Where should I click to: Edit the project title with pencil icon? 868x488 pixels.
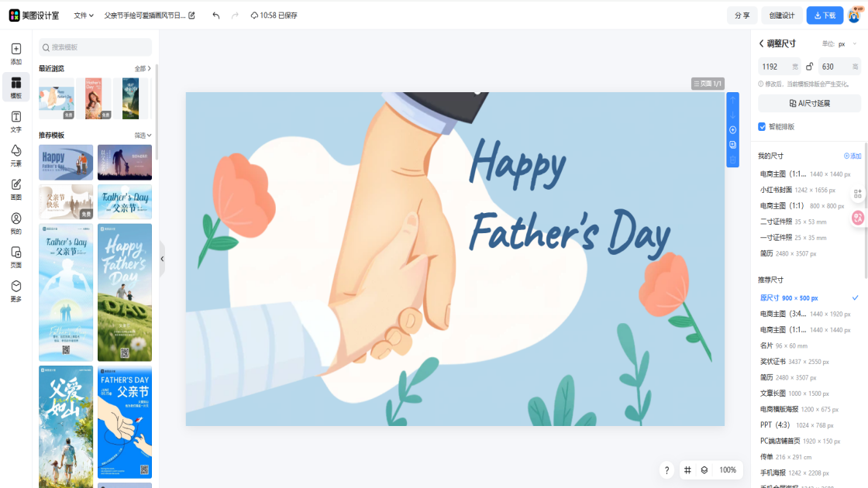(192, 15)
